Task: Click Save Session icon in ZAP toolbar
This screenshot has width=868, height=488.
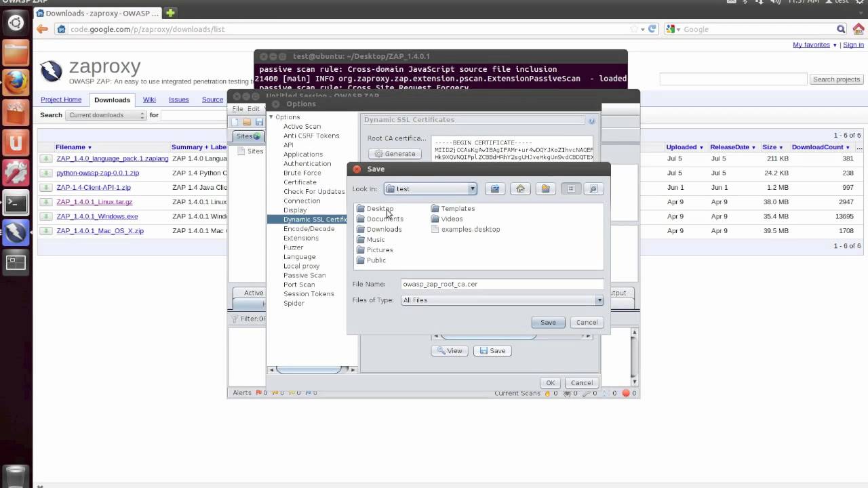Action: coord(259,122)
